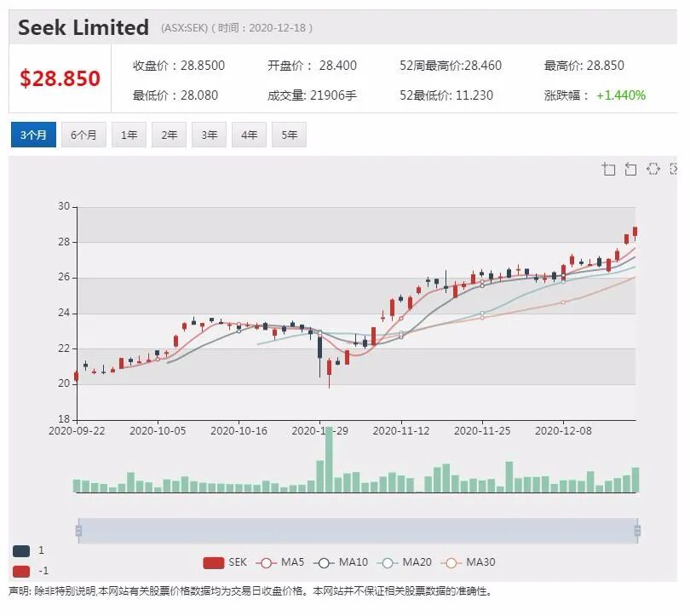Click 最高价: 28.850 value
Viewport: 690px width, 616px height.
(x=584, y=66)
